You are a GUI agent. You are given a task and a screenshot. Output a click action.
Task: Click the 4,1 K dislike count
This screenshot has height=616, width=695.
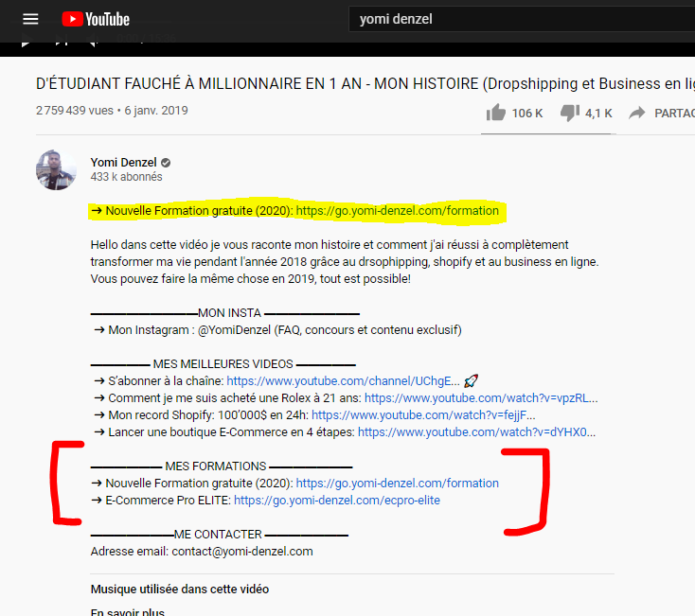click(598, 113)
